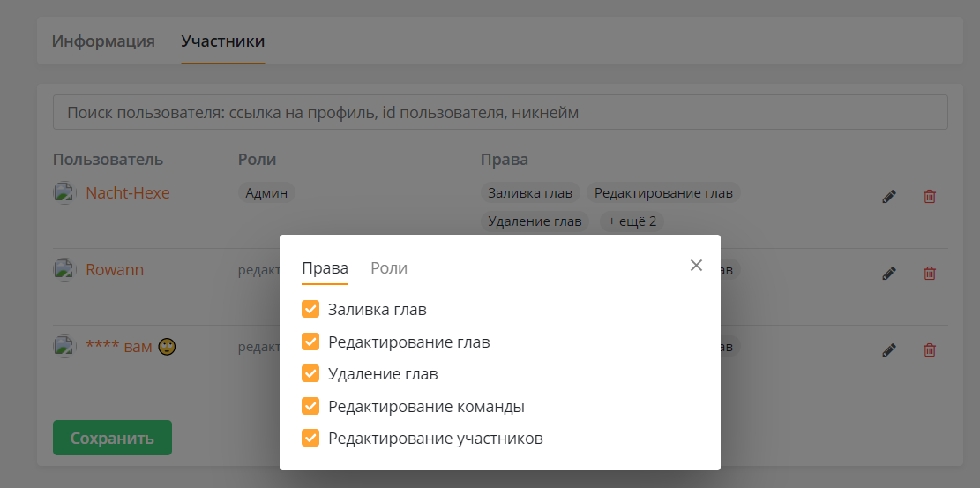
Task: Uncheck the Редактирование команды checkbox
Action: click(x=310, y=406)
